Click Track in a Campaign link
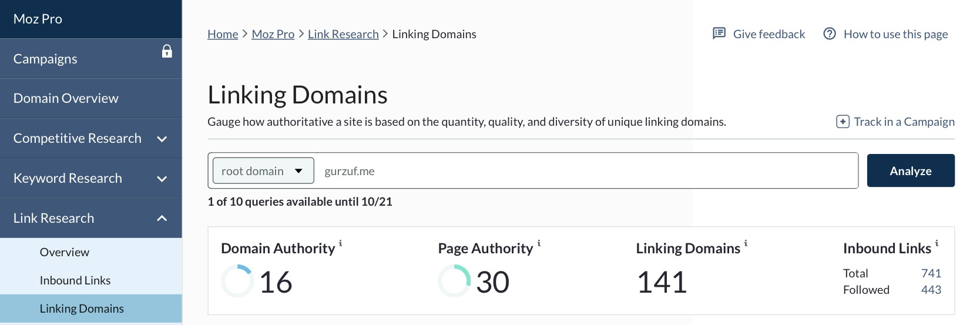This screenshot has height=325, width=980. pyautogui.click(x=895, y=122)
